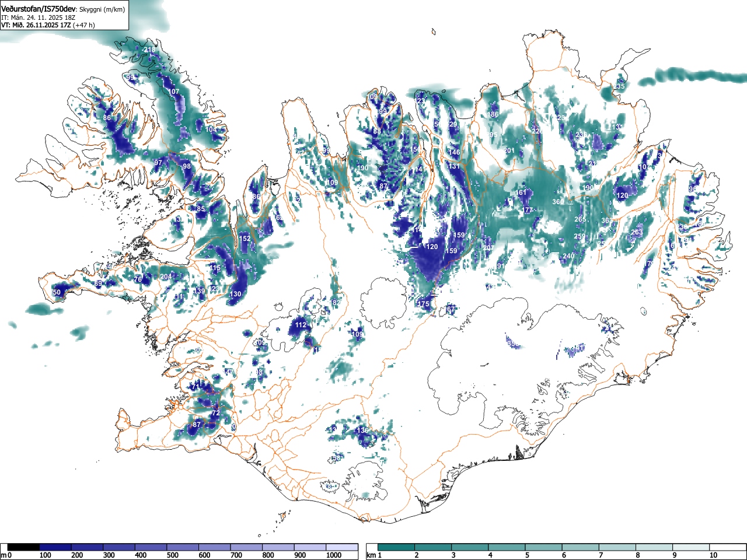This screenshot has height=560, width=747.
Task: Click the black 0–100 m legend swatch
Action: pos(24,547)
